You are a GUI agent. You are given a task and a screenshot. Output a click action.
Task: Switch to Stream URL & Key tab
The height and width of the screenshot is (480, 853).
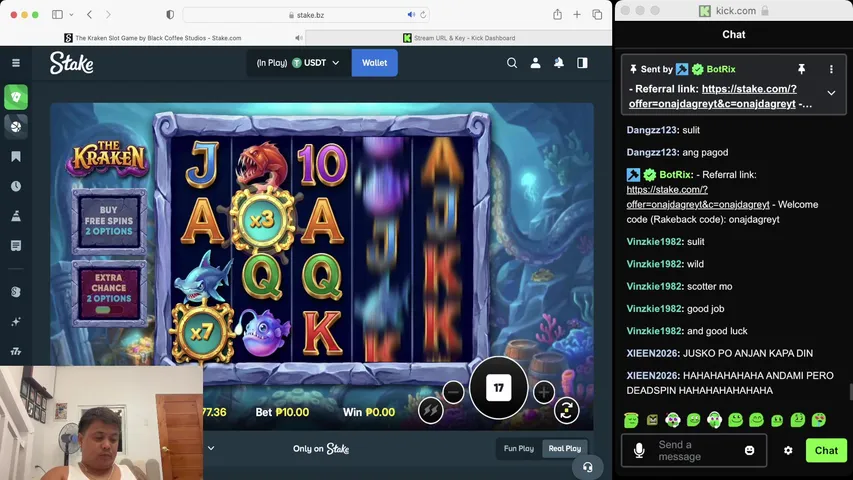459,38
